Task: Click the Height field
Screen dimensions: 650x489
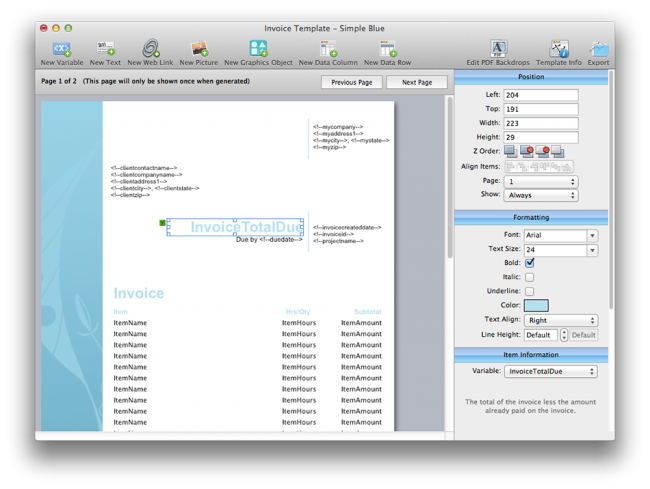Action: pyautogui.click(x=541, y=137)
